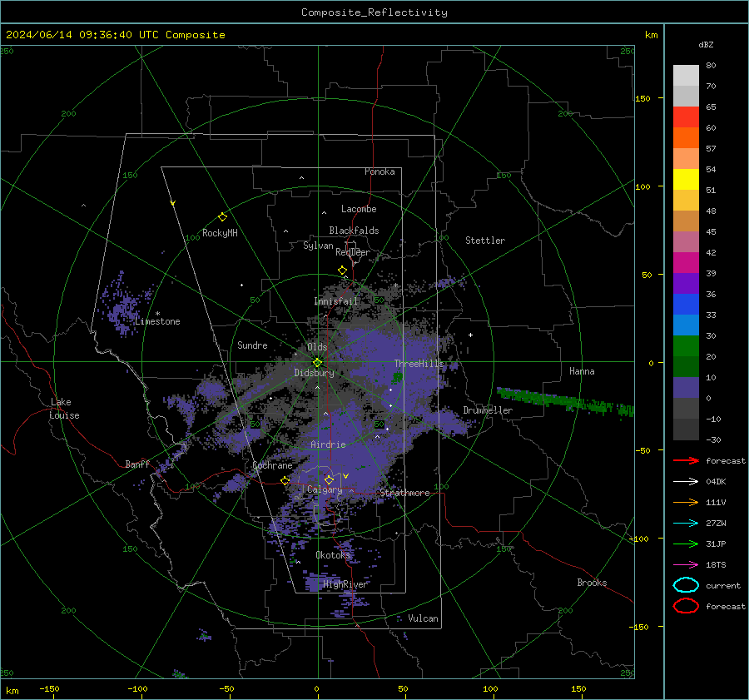Click the cyan current ellipse icon
Screen dimensions: 749x700
pyautogui.click(x=686, y=585)
